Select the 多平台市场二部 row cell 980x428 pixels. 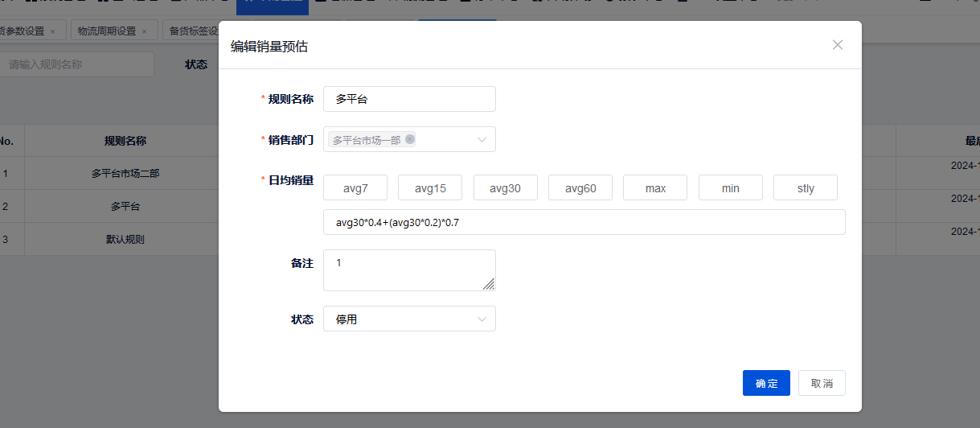pos(125,173)
